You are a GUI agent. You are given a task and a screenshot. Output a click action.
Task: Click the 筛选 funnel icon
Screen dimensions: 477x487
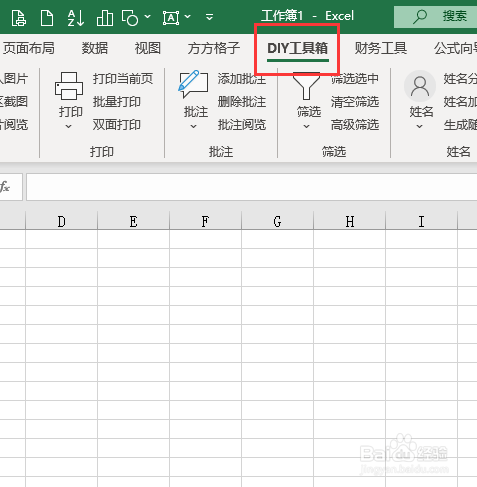(x=306, y=86)
